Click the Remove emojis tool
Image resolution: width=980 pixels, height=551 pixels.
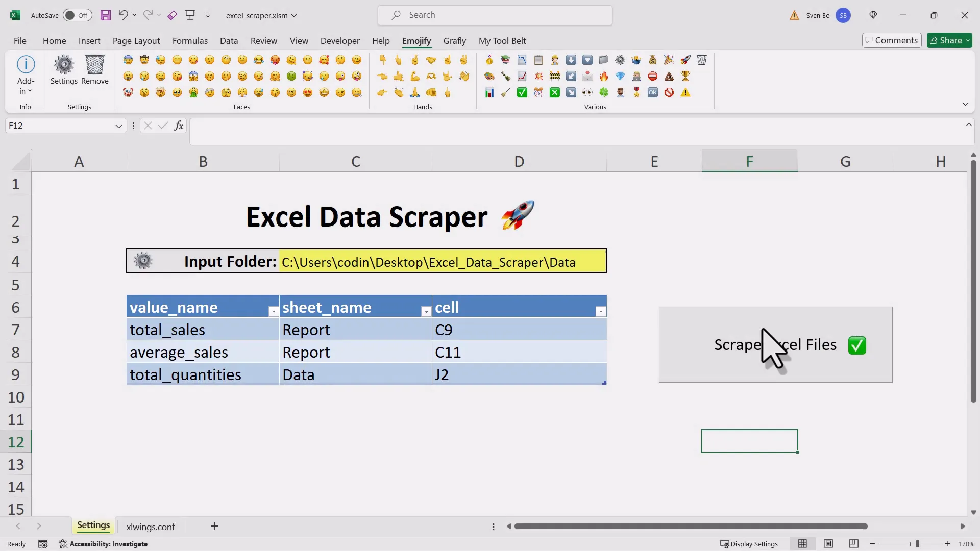pyautogui.click(x=95, y=71)
